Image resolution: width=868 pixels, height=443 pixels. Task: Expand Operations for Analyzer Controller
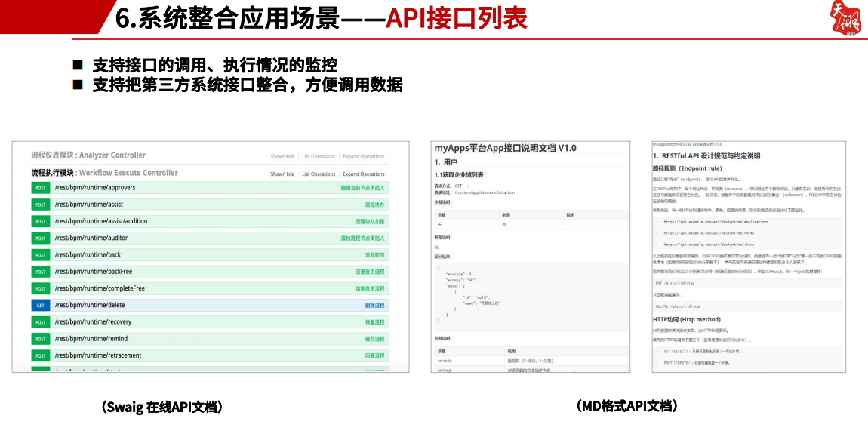click(364, 157)
